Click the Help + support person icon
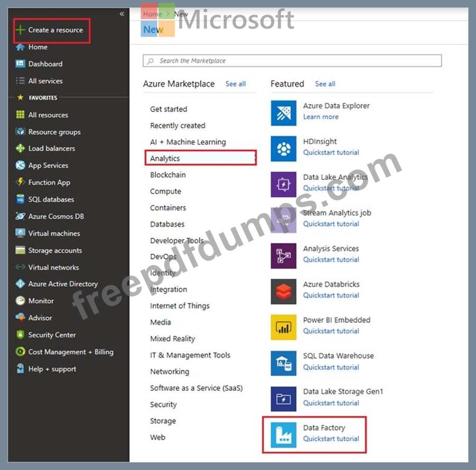Viewport: 476px width, 470px height. (x=20, y=368)
